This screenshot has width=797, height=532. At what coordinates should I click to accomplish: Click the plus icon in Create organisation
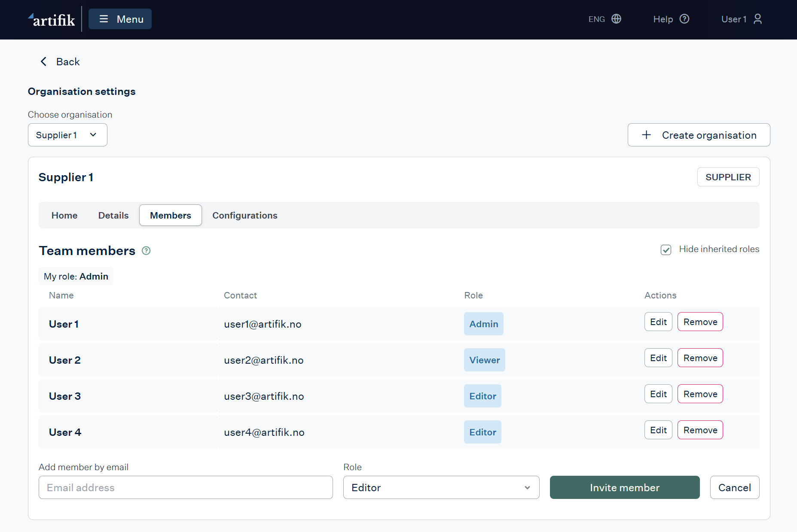[646, 135]
